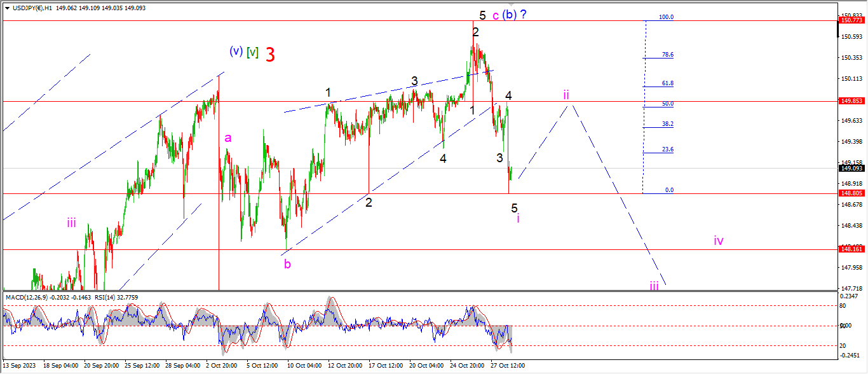Select the magenta wave a label
This screenshot has height=374, width=868.
tap(227, 137)
